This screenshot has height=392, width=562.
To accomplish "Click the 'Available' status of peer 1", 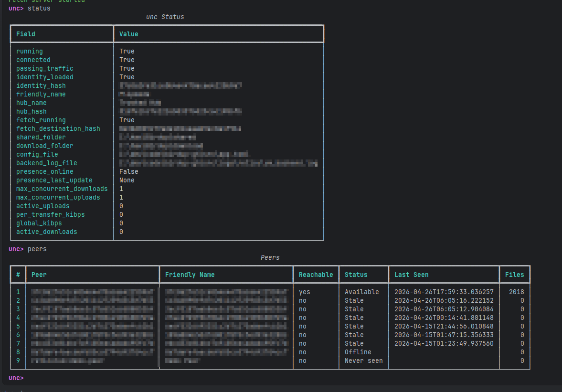I will [x=361, y=292].
